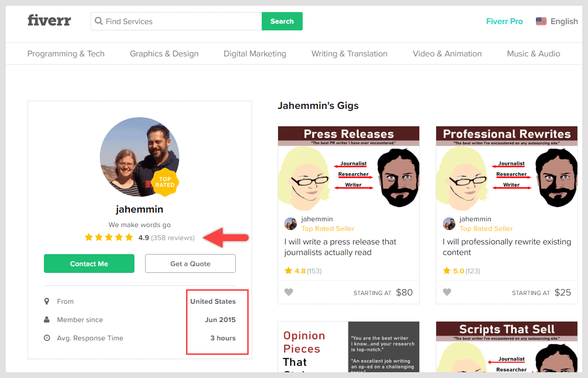Screen dimensions: 588x378
Task: Click the 'We make words go' tagline
Action: click(140, 225)
